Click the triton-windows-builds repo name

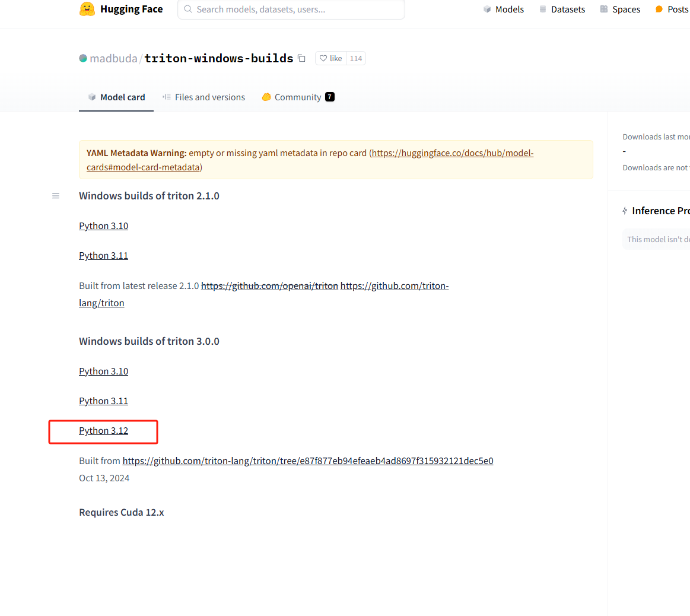219,58
